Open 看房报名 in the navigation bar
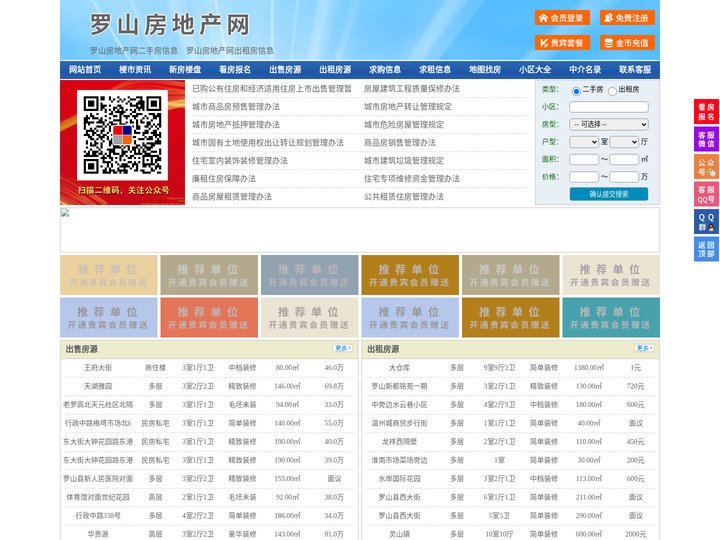 (235, 70)
